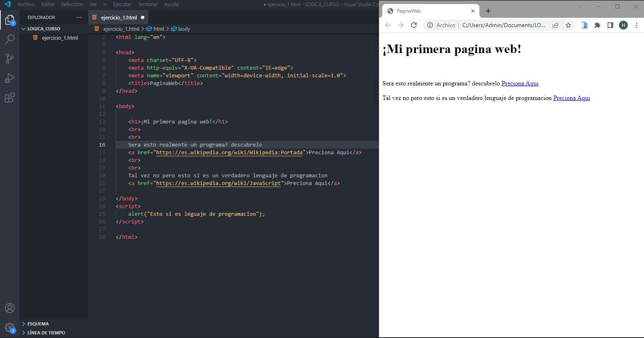Image resolution: width=644 pixels, height=338 pixels.
Task: Click line number 16 in editor gutter
Action: pyautogui.click(x=102, y=145)
